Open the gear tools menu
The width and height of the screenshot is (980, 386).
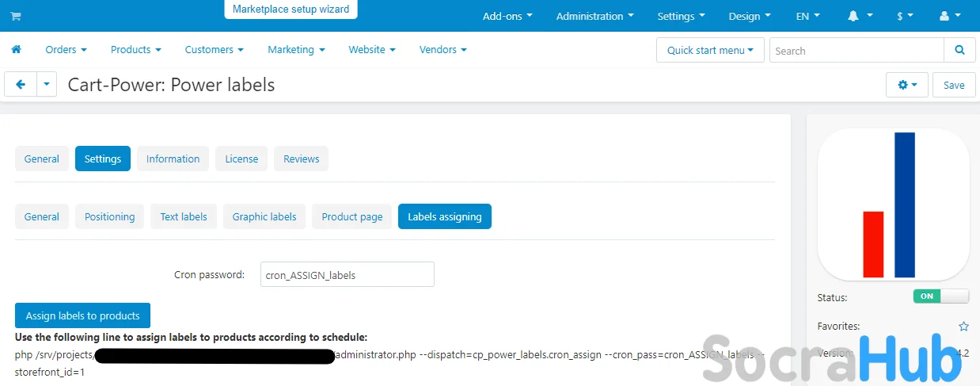pos(907,85)
